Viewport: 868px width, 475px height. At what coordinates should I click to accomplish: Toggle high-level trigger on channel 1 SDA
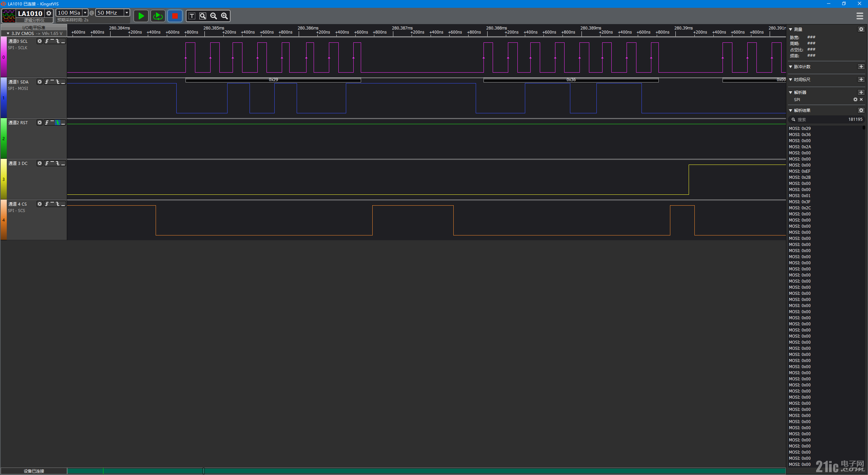52,82
